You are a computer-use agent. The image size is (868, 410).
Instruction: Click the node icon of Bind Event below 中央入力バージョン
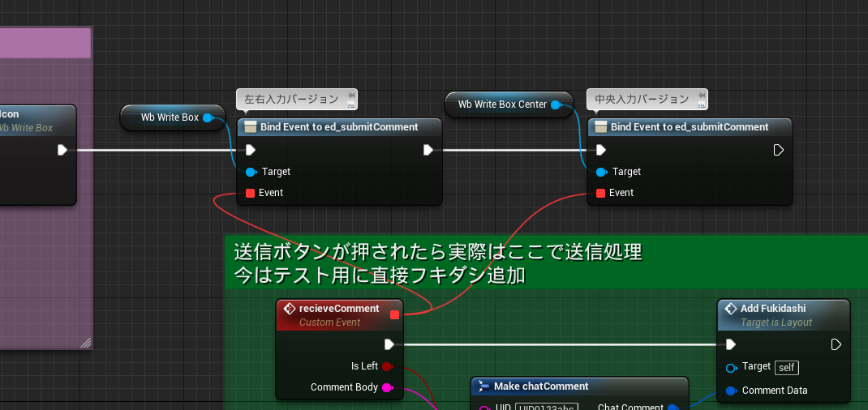click(x=601, y=127)
